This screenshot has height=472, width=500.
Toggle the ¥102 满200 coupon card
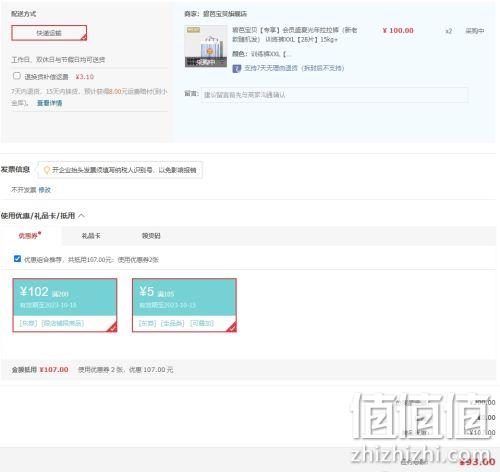pos(65,305)
